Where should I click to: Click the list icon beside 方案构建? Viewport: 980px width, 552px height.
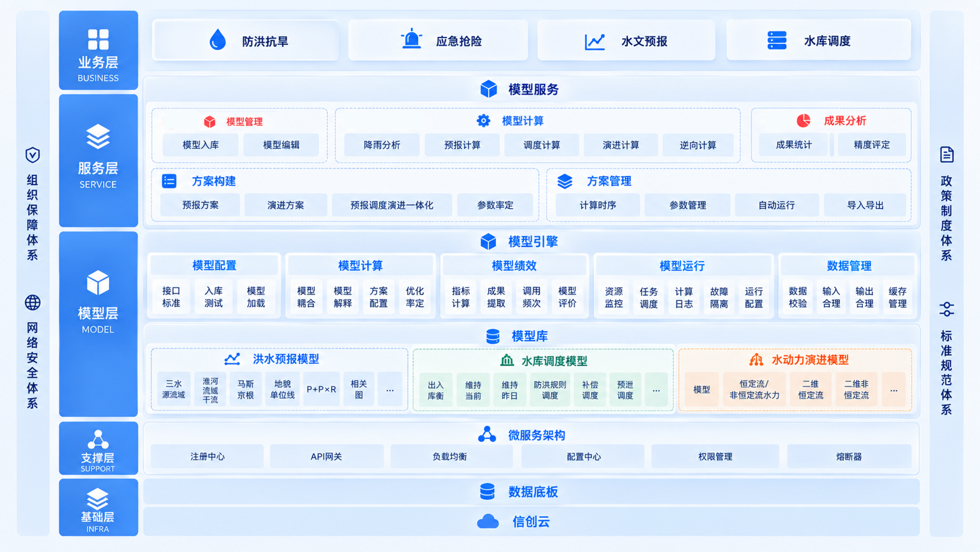pos(169,181)
